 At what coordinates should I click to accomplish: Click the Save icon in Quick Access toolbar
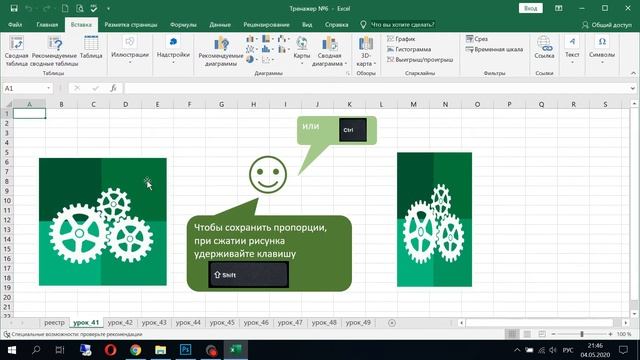[x=14, y=8]
